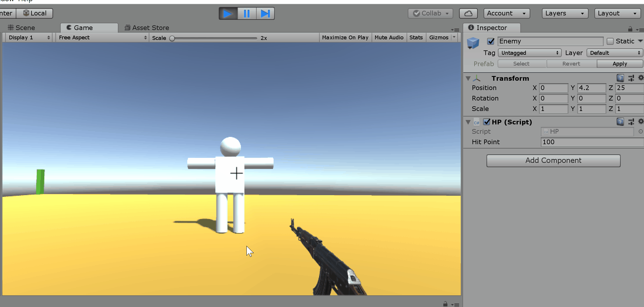
Task: Open the Tag dropdown showing Untagged
Action: [529, 53]
